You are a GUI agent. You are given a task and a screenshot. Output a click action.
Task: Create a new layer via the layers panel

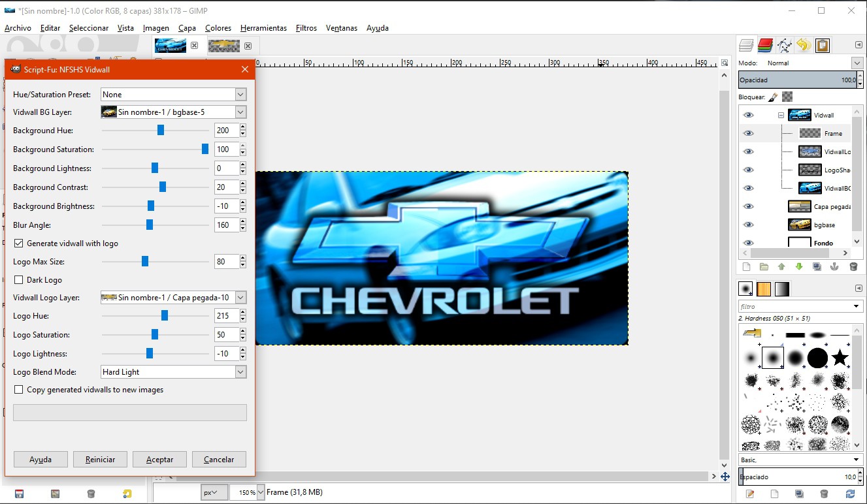(x=746, y=266)
